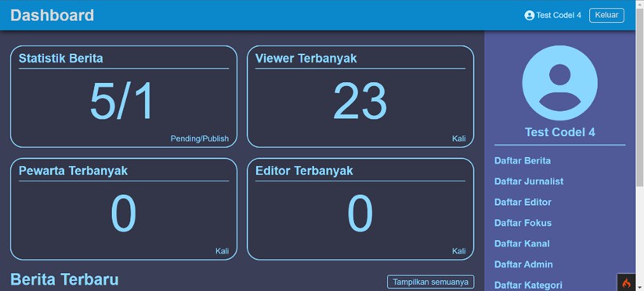Viewport: 644px width, 291px height.
Task: Click the 0 value in Pewarta Terbanyak
Action: (x=123, y=214)
